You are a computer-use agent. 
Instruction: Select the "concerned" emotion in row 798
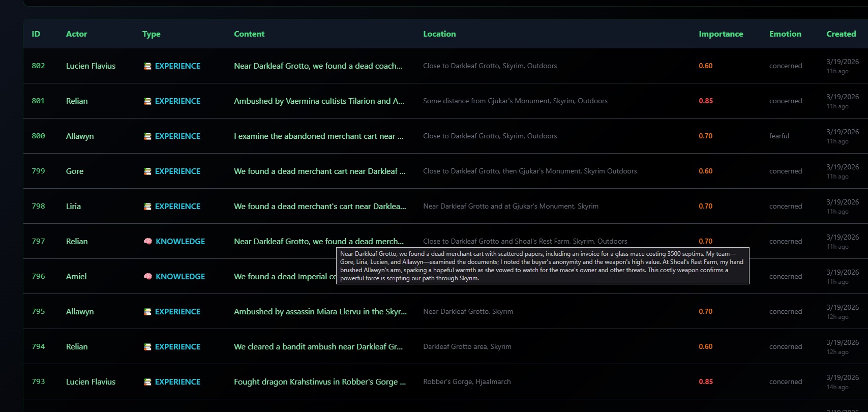coord(786,207)
